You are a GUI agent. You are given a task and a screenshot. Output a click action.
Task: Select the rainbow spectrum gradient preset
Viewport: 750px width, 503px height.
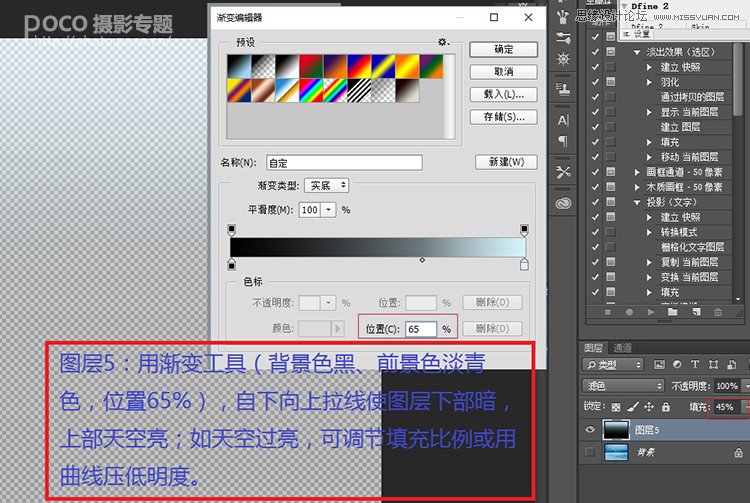pos(311,90)
